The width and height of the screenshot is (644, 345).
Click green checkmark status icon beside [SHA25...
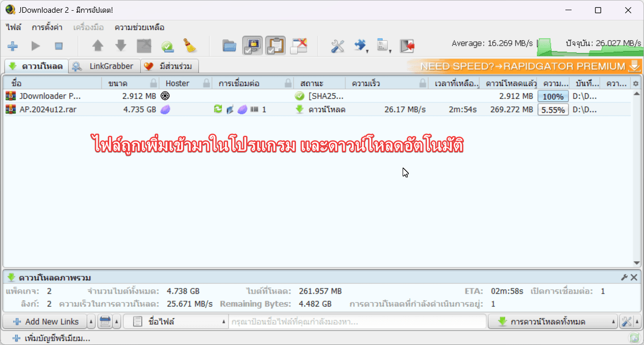(x=300, y=96)
